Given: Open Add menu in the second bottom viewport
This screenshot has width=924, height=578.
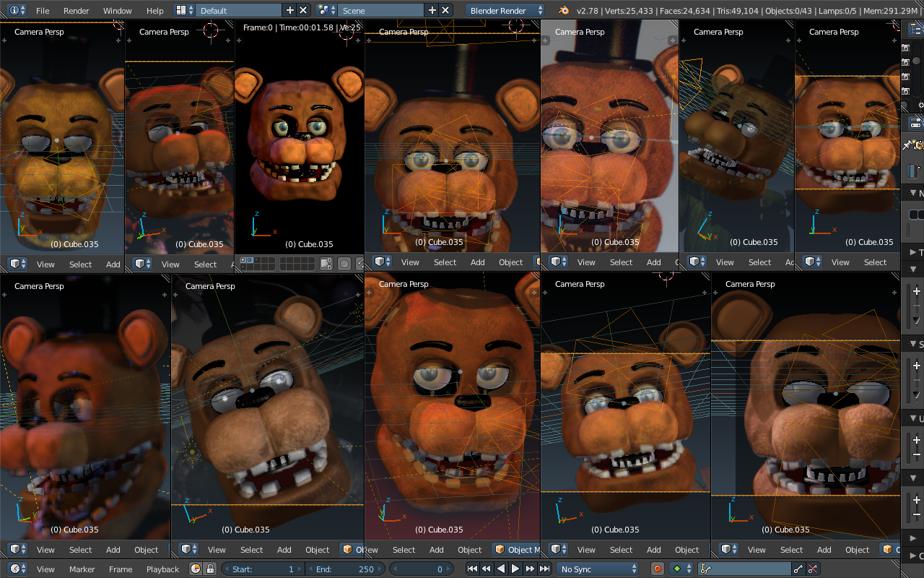Looking at the screenshot, I should pyautogui.click(x=284, y=550).
